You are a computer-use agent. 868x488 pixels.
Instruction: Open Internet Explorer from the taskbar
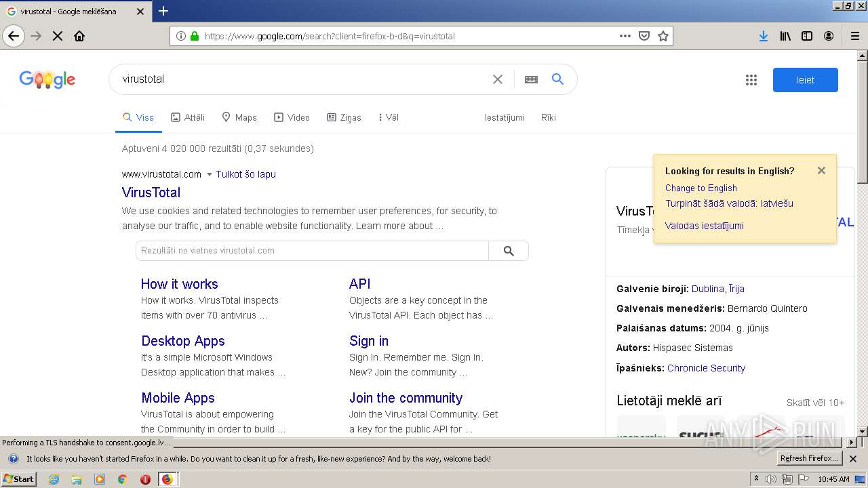coord(54,479)
